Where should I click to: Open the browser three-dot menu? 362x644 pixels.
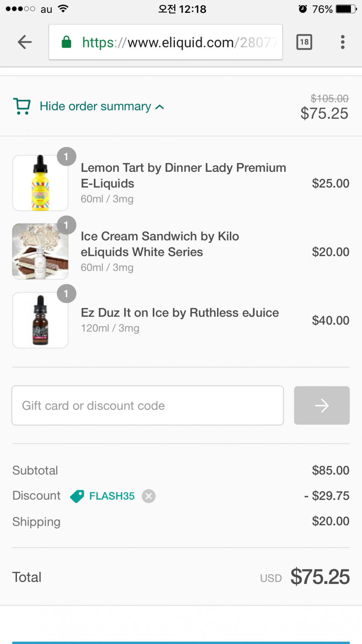pos(343,42)
